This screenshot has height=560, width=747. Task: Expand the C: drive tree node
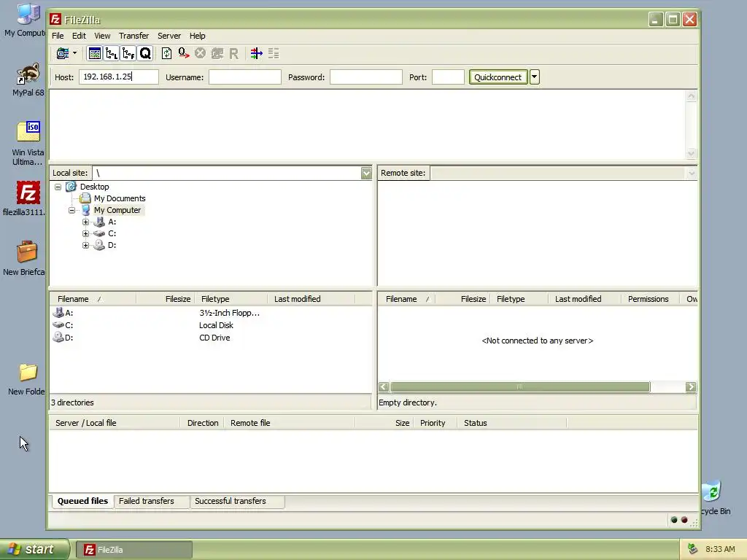point(86,233)
